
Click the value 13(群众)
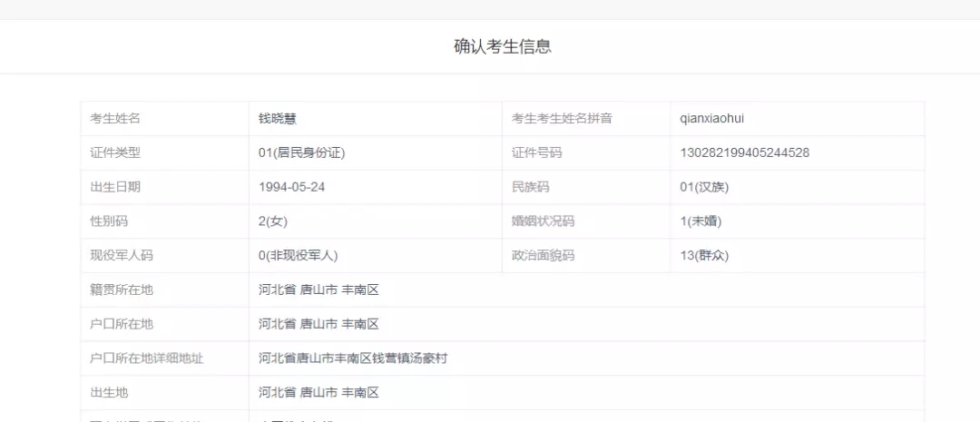click(x=704, y=256)
